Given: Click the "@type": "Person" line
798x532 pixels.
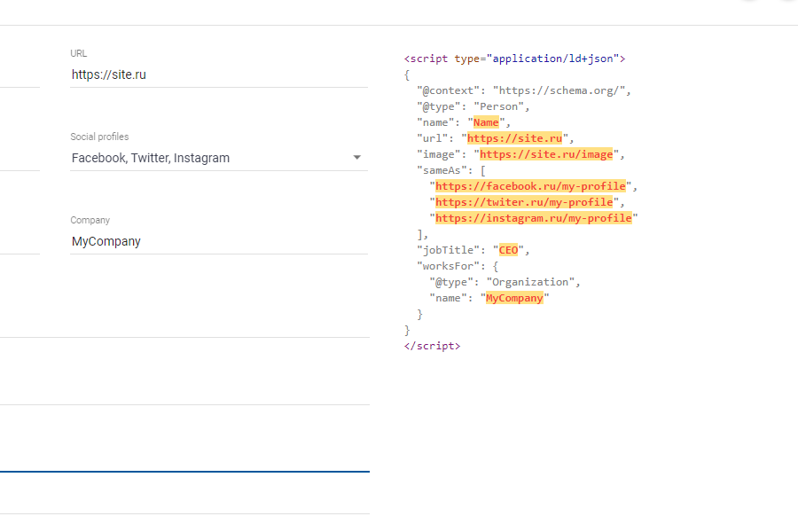Looking at the screenshot, I should pos(473,106).
